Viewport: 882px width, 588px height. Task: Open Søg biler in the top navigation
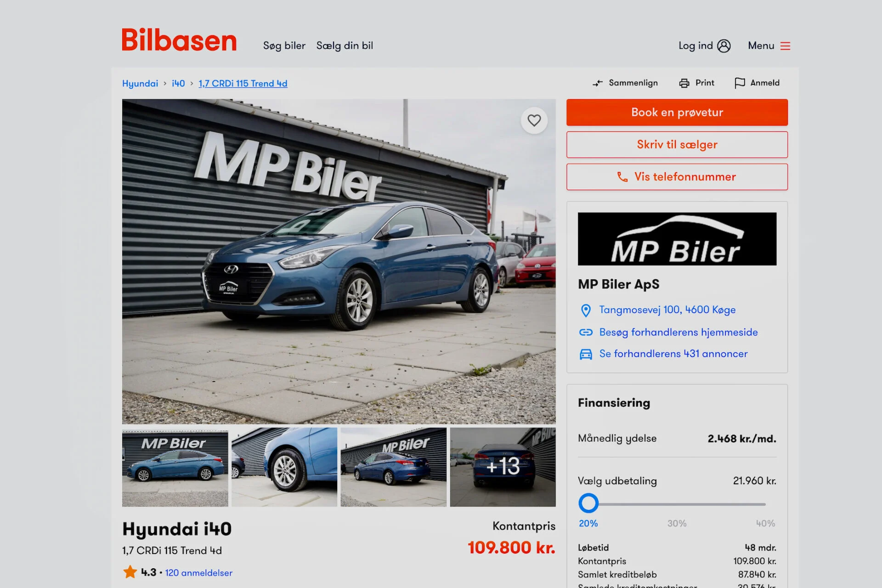coord(284,46)
